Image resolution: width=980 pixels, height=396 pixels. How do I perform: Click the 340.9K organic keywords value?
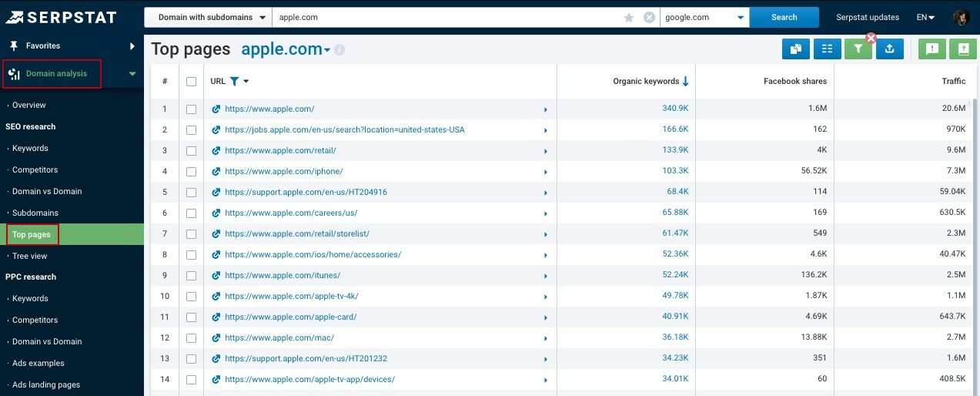[x=675, y=109]
